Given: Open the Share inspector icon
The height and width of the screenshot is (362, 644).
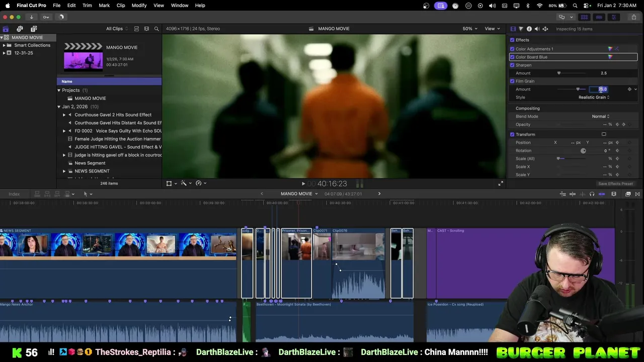Looking at the screenshot, I should click(x=545, y=29).
